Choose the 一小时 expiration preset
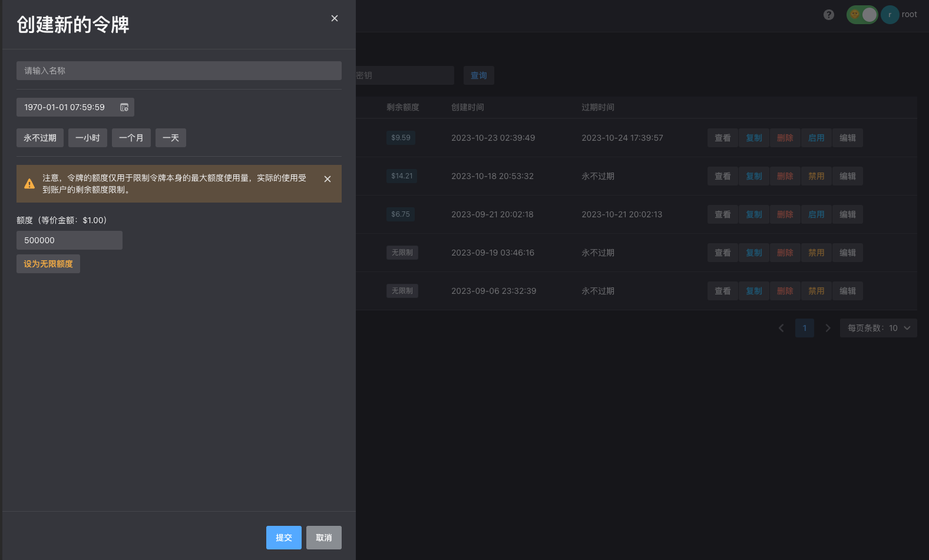This screenshot has height=560, width=929. pyautogui.click(x=88, y=138)
